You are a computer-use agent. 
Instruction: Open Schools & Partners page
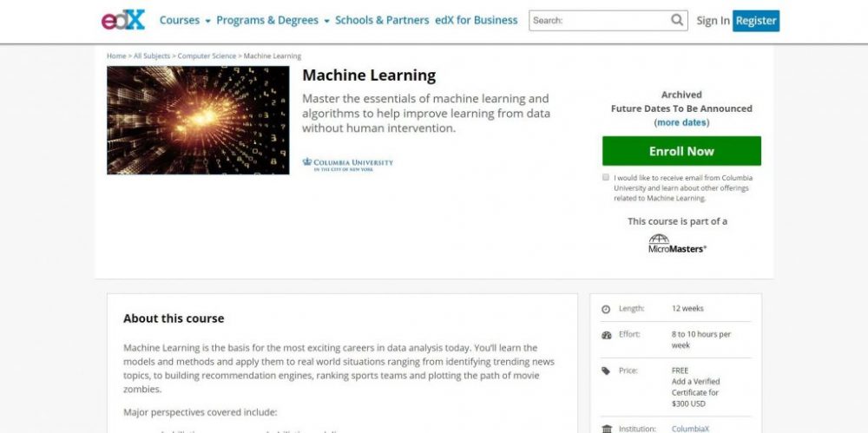click(382, 20)
